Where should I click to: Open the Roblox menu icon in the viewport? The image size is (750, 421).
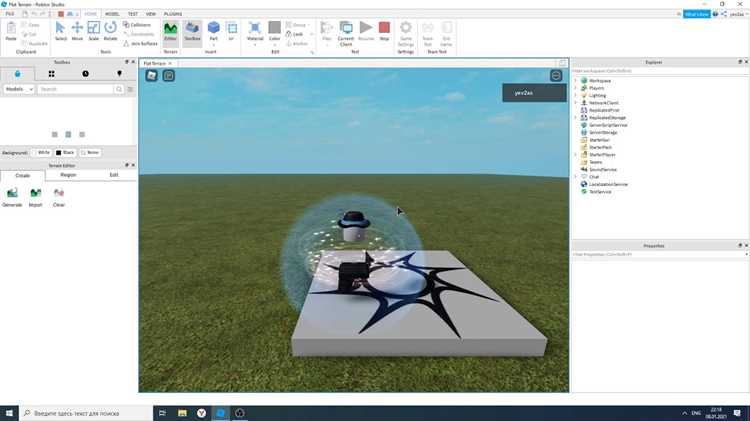pyautogui.click(x=152, y=76)
